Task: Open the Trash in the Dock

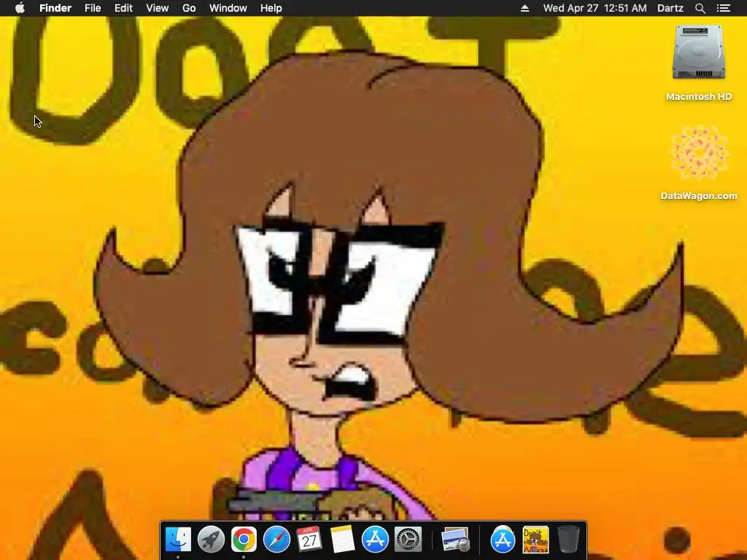Action: pos(568,539)
